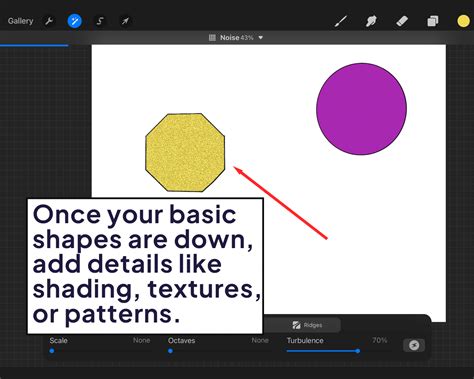
Task: Toggle the button right of Turbulence
Action: click(x=414, y=345)
